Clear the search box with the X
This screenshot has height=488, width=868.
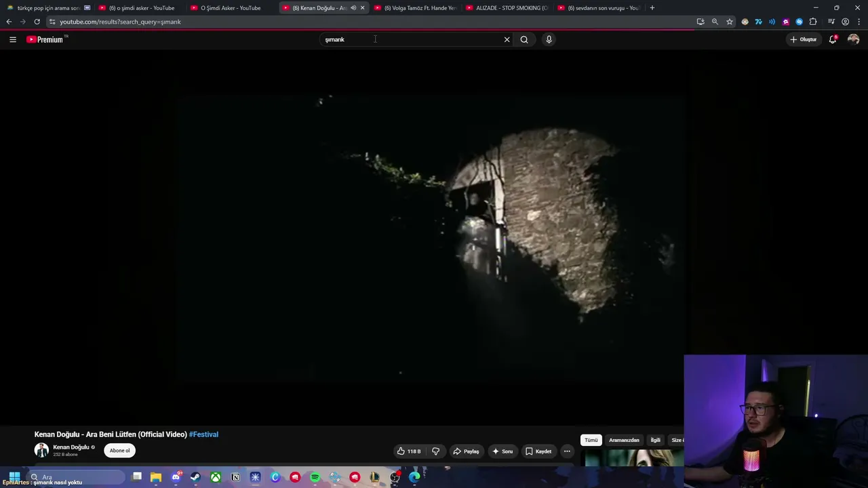(507, 39)
